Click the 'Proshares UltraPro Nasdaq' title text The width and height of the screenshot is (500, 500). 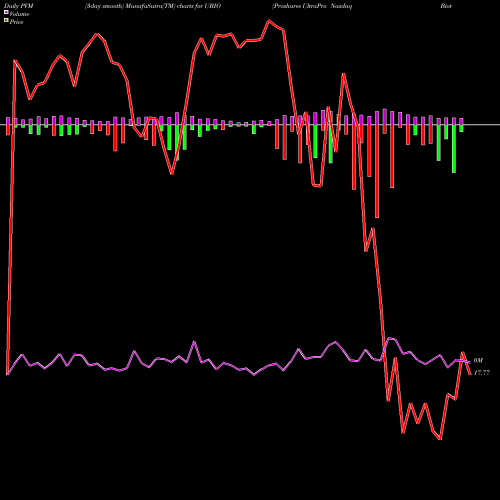pos(312,6)
